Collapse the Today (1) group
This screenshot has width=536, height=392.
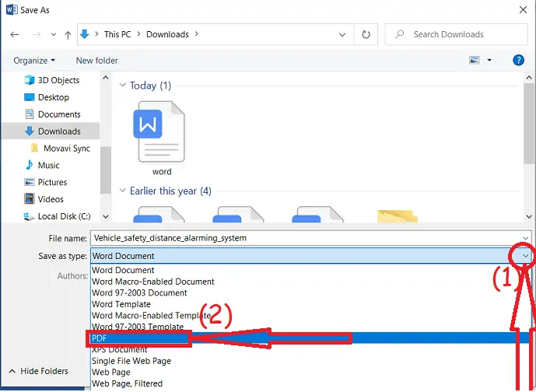(x=122, y=85)
